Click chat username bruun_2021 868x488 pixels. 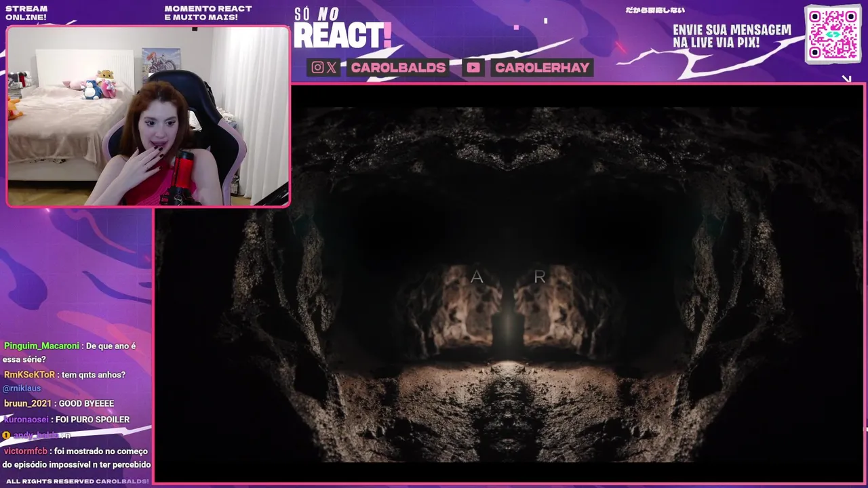27,404
